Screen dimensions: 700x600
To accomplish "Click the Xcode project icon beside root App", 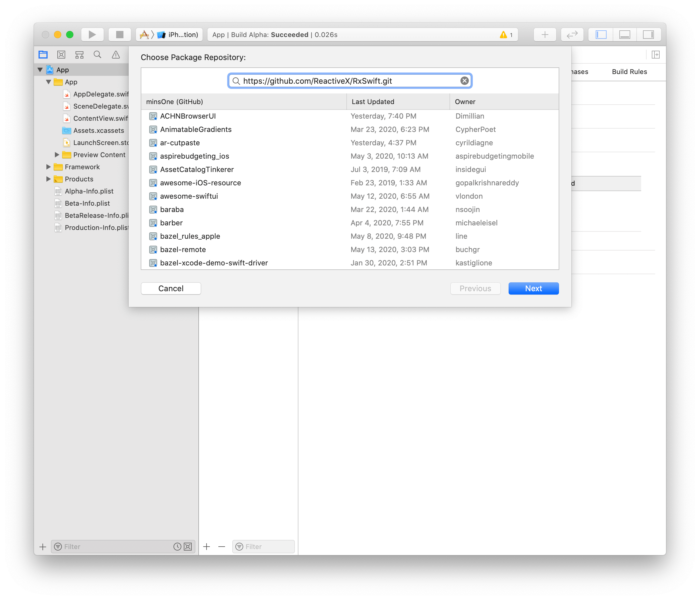I will pos(50,69).
